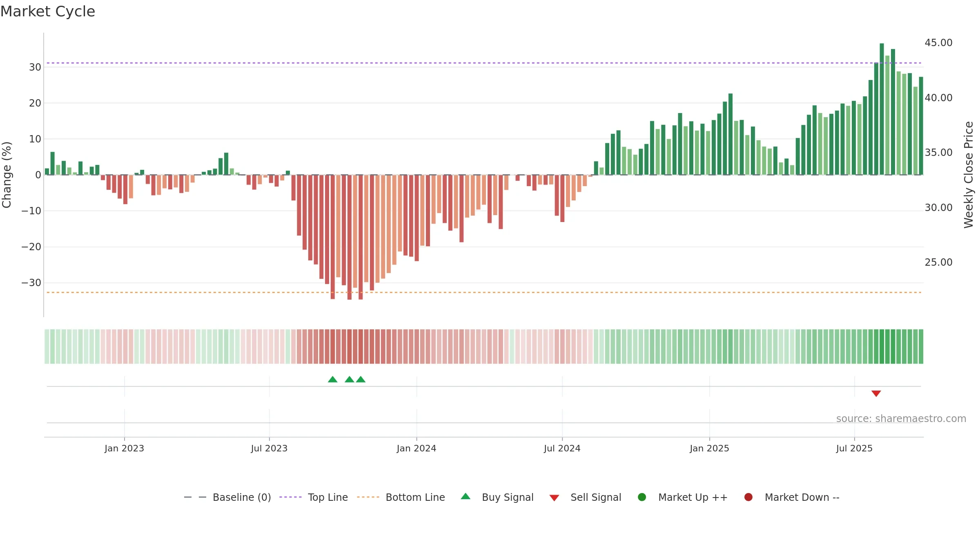This screenshot has height=551, width=980.
Task: Click the source: sharemaestro.com text
Action: coord(901,418)
